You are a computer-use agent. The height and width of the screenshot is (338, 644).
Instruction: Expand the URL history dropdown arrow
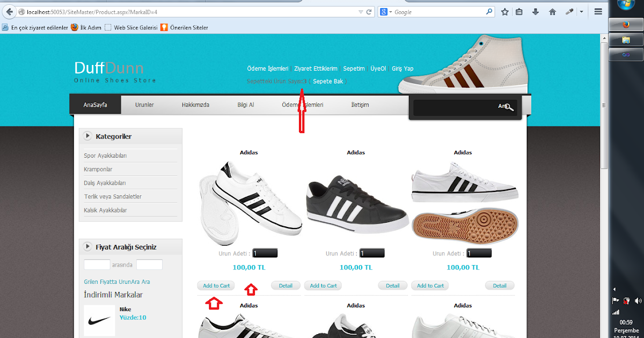pyautogui.click(x=361, y=12)
